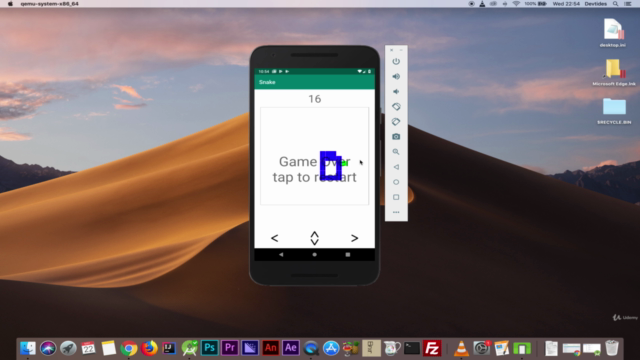Tap the score 16 label
640x360 pixels.
(x=314, y=99)
